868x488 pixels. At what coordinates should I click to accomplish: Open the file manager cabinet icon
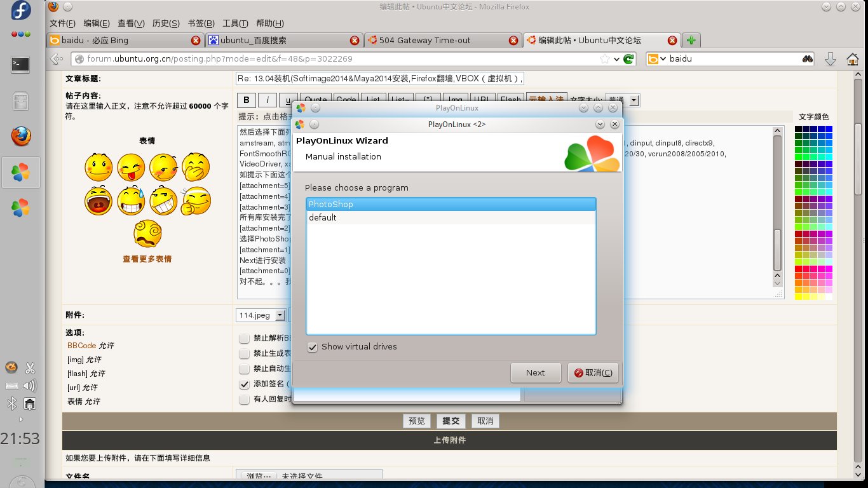[x=21, y=100]
